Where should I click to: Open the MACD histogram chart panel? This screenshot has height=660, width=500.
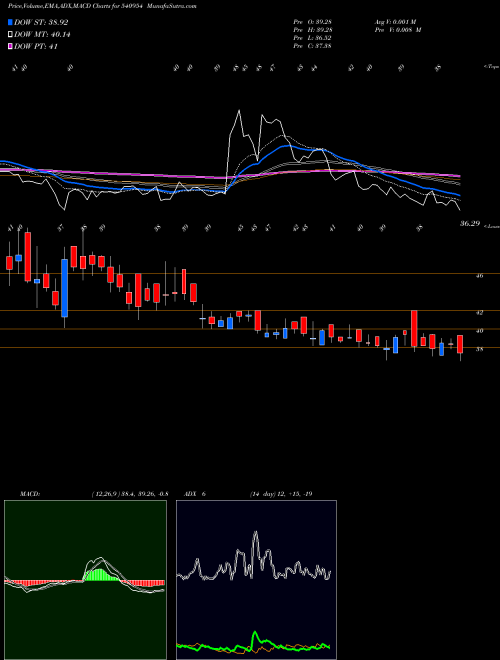[x=85, y=580]
